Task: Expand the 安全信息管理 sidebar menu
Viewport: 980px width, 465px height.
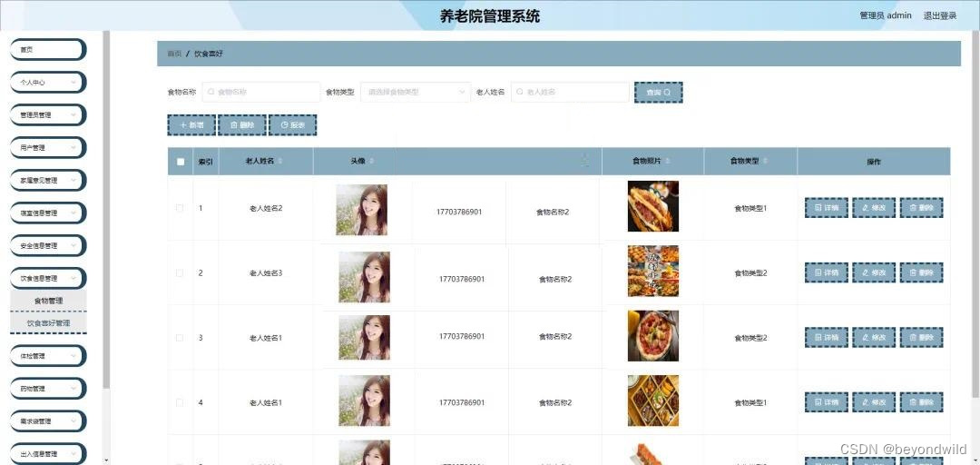Action: pos(48,245)
